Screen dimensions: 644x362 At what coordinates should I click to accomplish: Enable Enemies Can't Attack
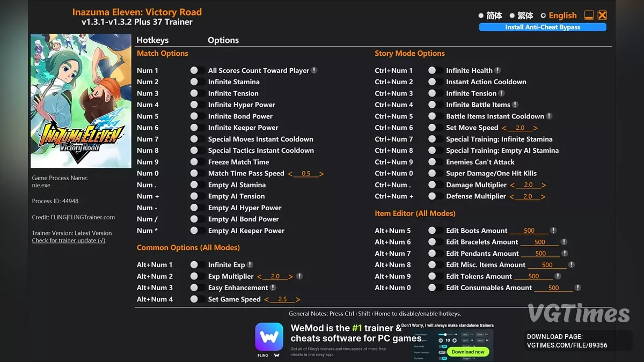pos(435,162)
